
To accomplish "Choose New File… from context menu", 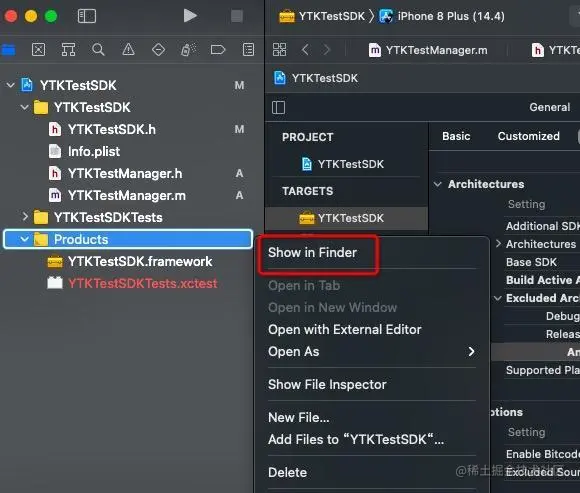I will click(299, 418).
